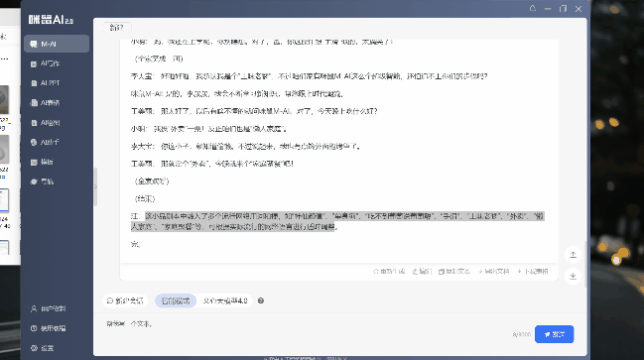Select the 4.0 large model option

[x=225, y=300]
